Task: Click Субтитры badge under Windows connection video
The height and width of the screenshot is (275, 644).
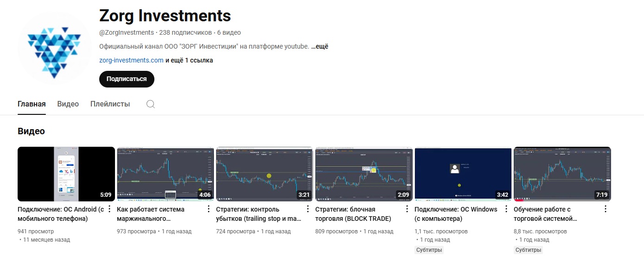Action: pos(429,250)
